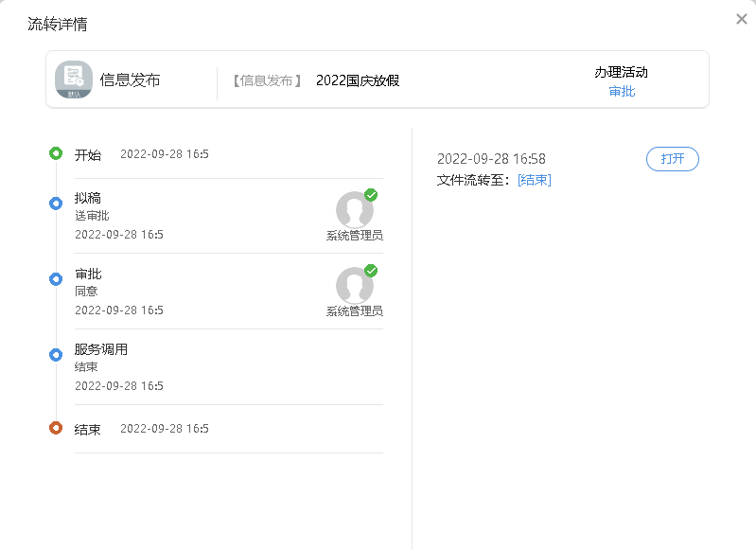Viewport: 756px width, 550px height.
Task: Select the 拟稿 step entry
Action: point(88,198)
